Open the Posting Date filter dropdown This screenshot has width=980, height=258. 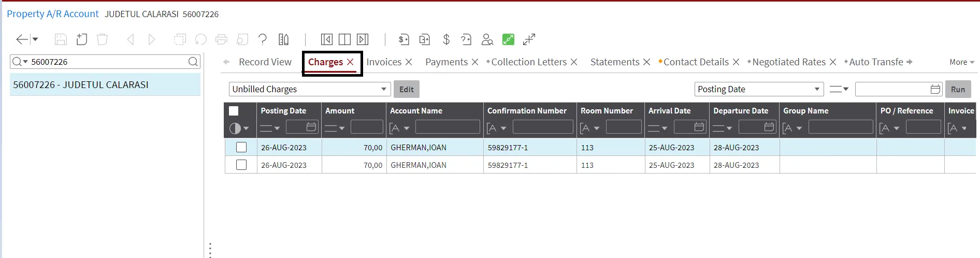click(759, 89)
